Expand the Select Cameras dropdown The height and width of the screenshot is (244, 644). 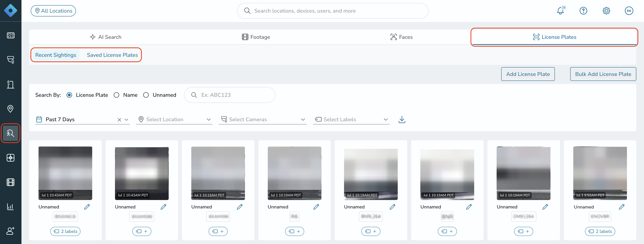pos(263,120)
